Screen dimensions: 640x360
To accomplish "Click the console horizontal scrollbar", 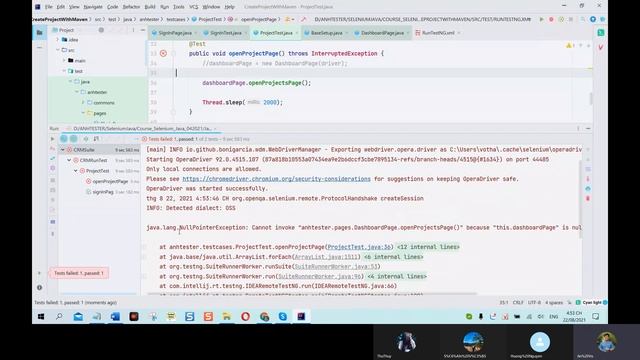I will coord(311,293).
